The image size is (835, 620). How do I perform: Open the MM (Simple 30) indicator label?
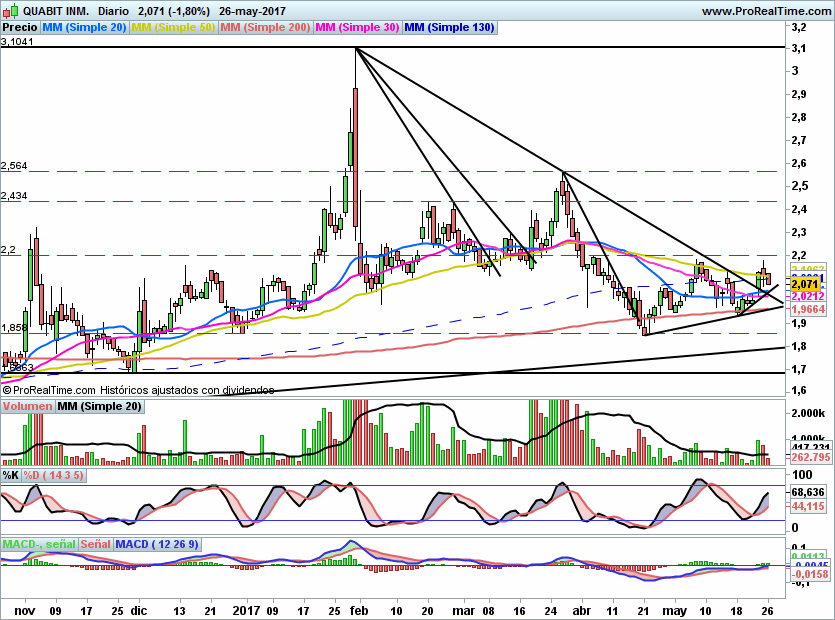(x=357, y=27)
